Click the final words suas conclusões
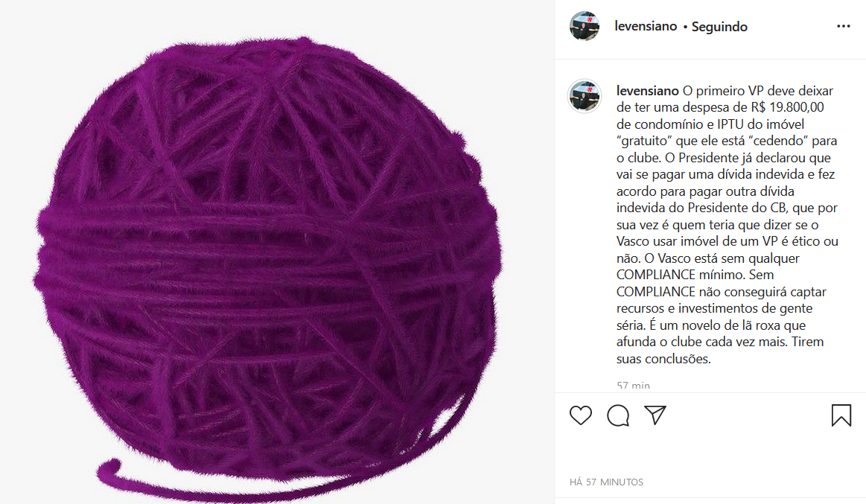 coord(663,359)
